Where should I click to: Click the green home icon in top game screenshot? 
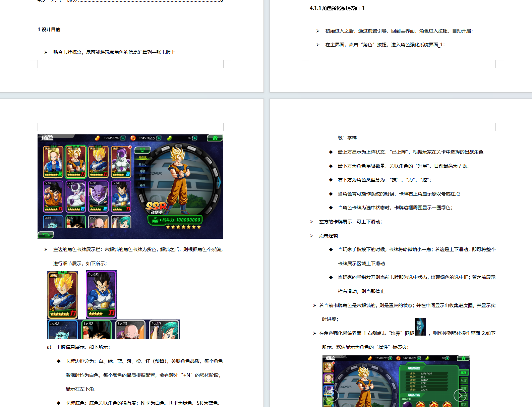click(x=215, y=138)
